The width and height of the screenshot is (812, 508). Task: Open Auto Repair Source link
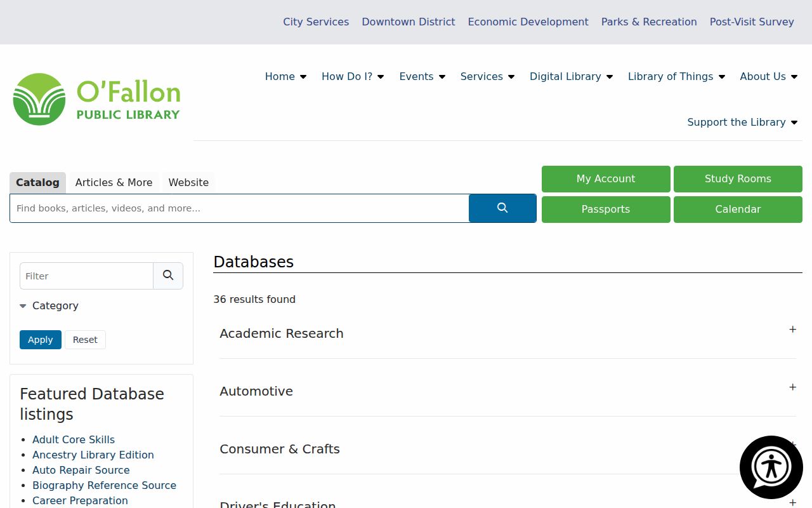tap(81, 470)
